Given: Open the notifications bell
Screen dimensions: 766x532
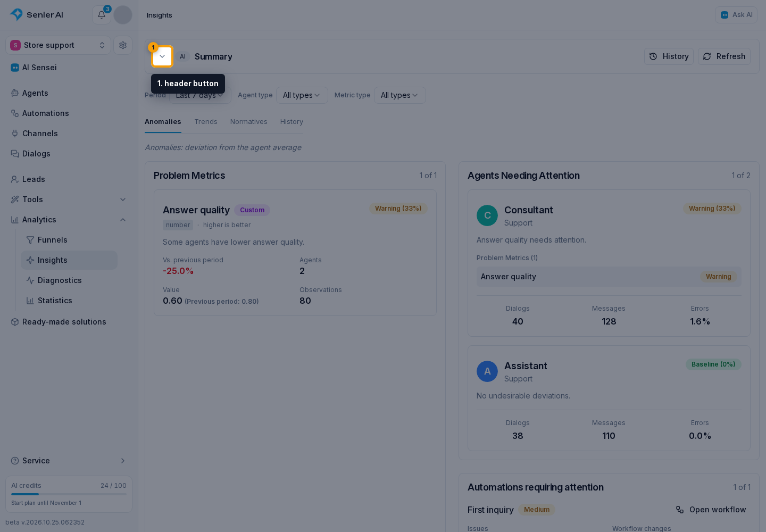Looking at the screenshot, I should click(x=102, y=15).
